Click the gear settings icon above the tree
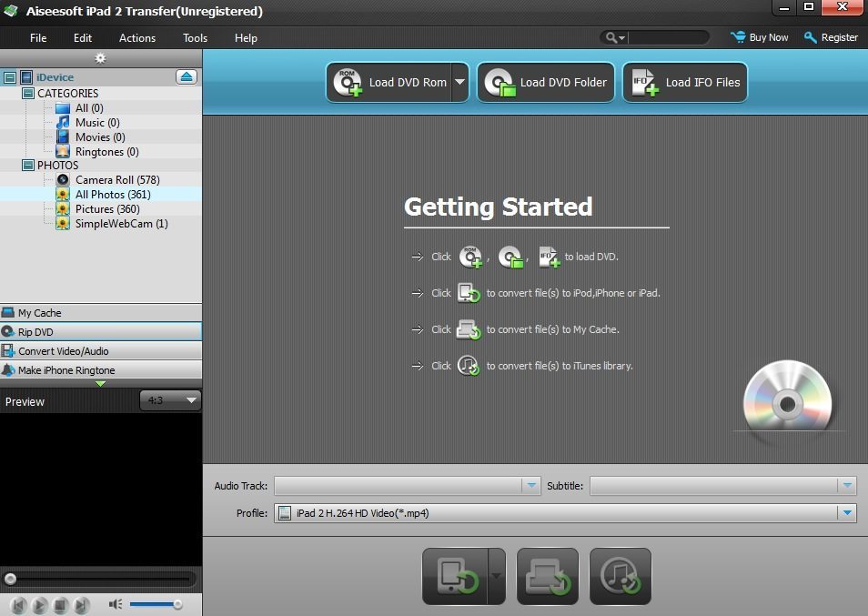Screen dimensions: 868x616 (x=100, y=58)
